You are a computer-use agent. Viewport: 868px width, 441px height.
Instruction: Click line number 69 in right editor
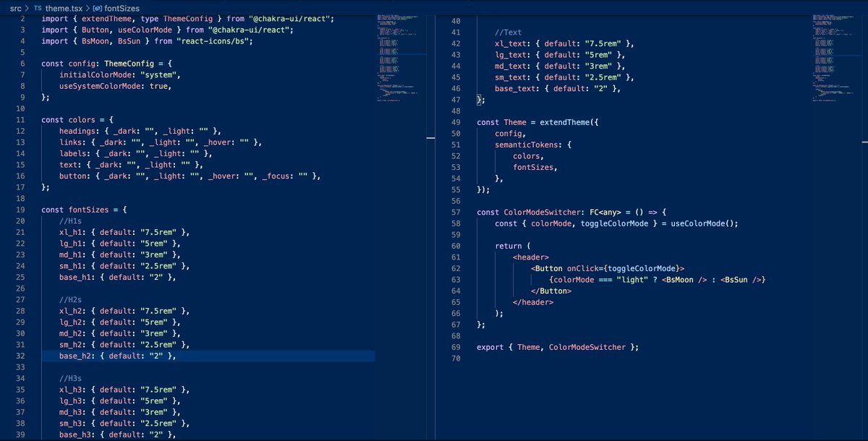455,348
